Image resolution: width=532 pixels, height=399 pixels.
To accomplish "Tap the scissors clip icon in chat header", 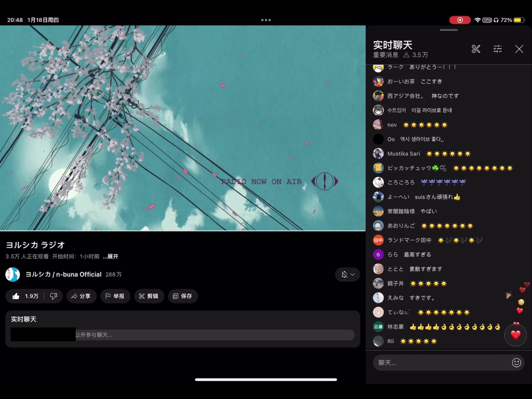I will click(x=476, y=49).
